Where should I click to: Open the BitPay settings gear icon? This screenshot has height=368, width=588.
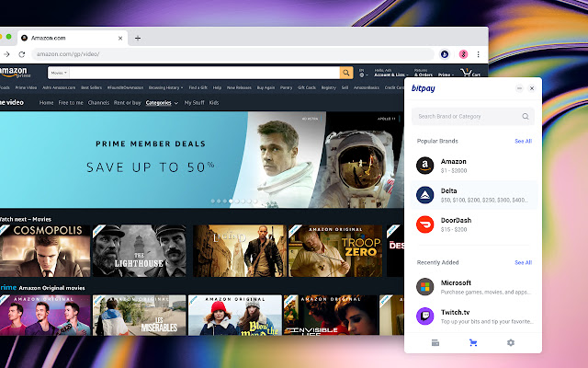tap(511, 342)
